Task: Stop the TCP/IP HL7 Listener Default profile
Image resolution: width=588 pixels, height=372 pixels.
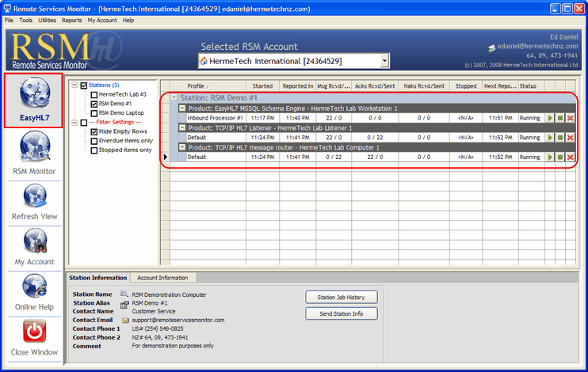Action: [560, 138]
